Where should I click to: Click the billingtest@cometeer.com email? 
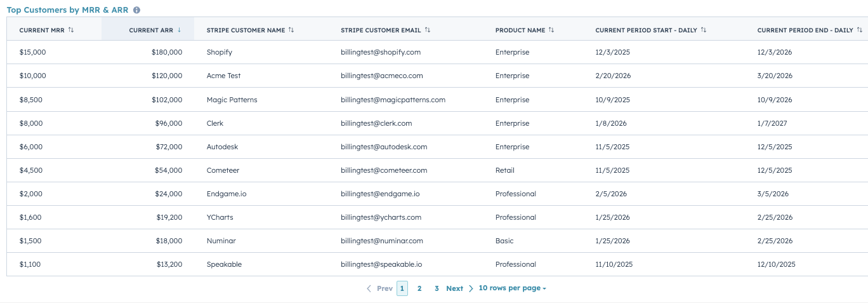pos(384,170)
